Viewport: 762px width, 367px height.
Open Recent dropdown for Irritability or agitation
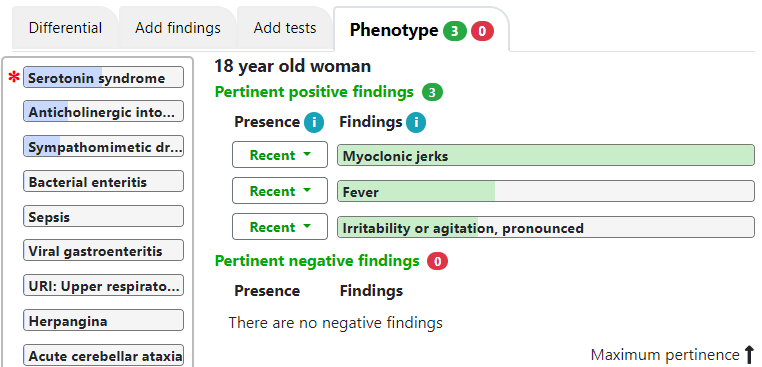tap(280, 227)
